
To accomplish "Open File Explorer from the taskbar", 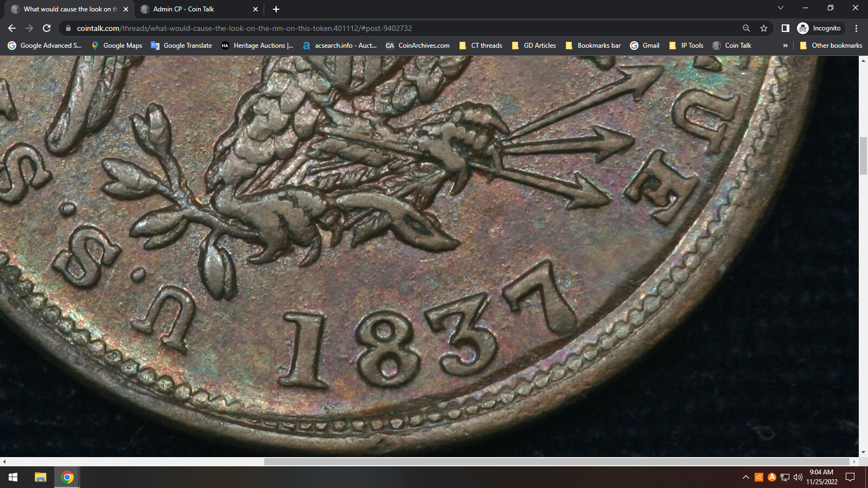I will coord(41,477).
